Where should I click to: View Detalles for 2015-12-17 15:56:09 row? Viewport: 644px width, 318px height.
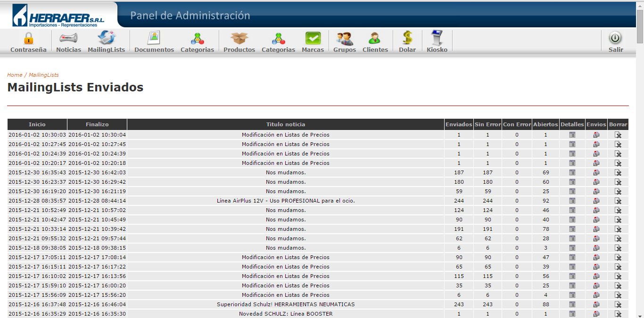click(x=572, y=295)
